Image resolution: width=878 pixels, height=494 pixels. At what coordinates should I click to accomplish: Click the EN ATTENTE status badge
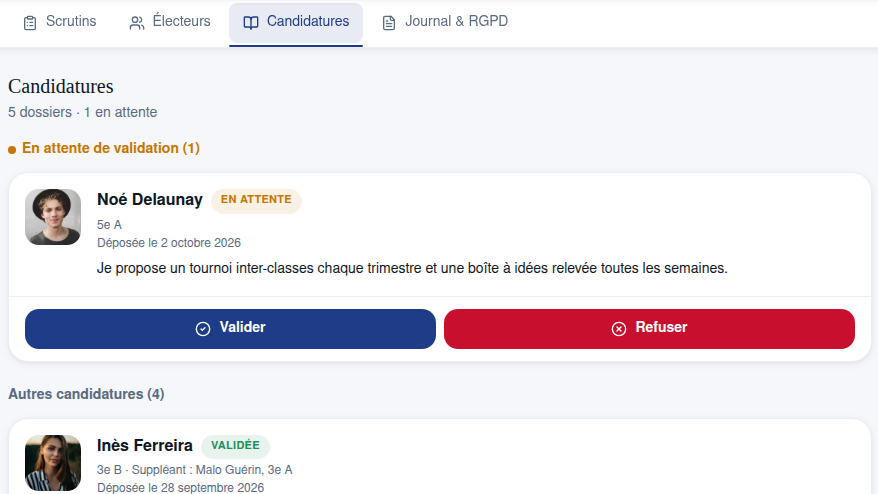click(256, 200)
